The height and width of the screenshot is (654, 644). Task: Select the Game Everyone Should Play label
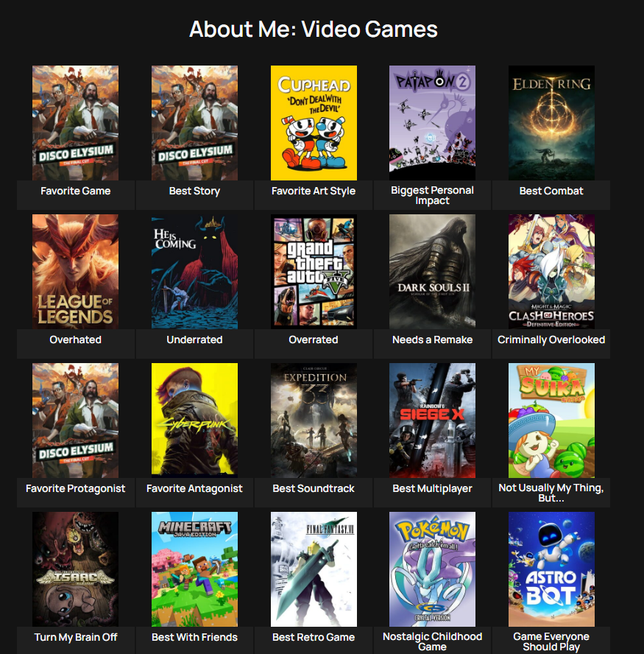point(551,641)
